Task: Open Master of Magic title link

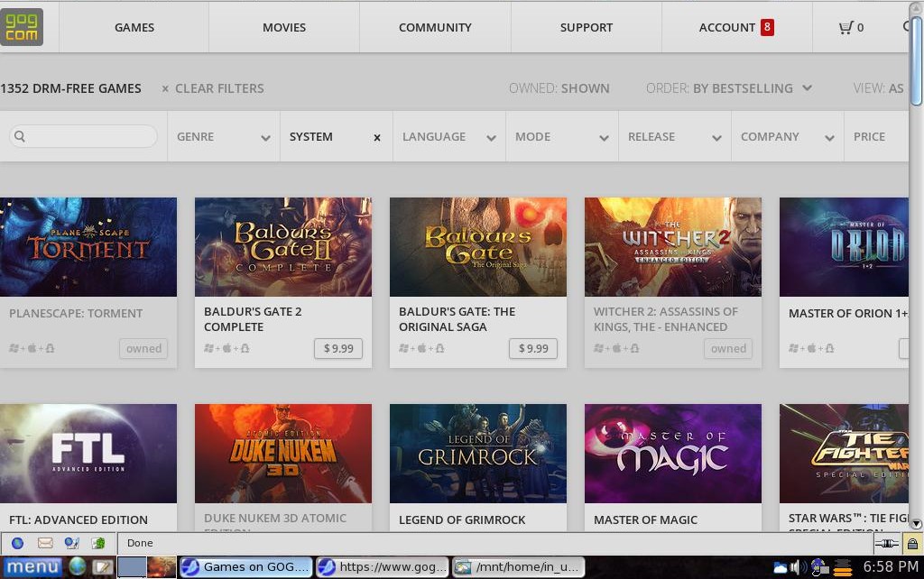Action: [x=645, y=520]
